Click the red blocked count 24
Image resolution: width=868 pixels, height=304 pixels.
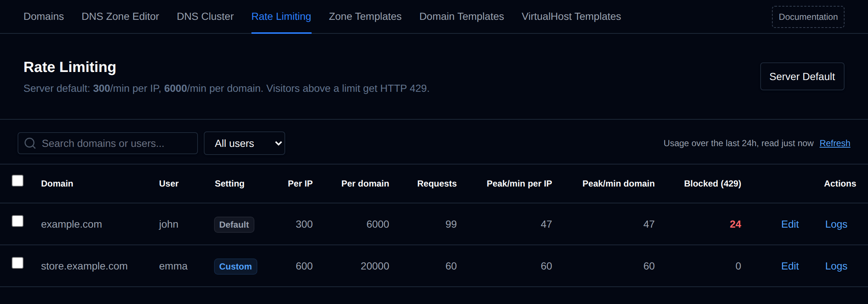[735, 224]
